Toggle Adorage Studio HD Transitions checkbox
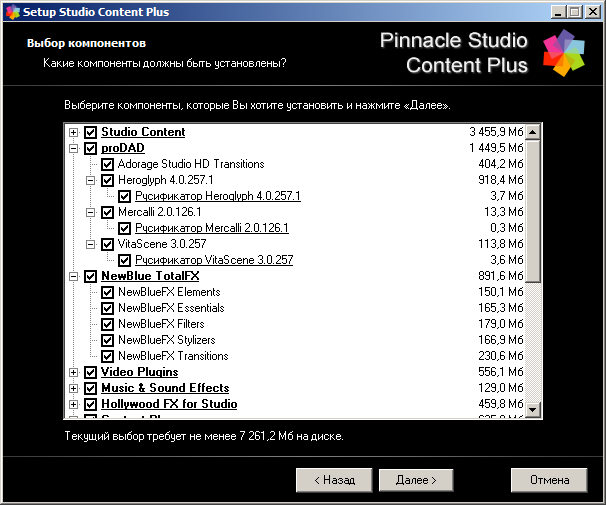Image resolution: width=606 pixels, height=505 pixels. point(107,164)
